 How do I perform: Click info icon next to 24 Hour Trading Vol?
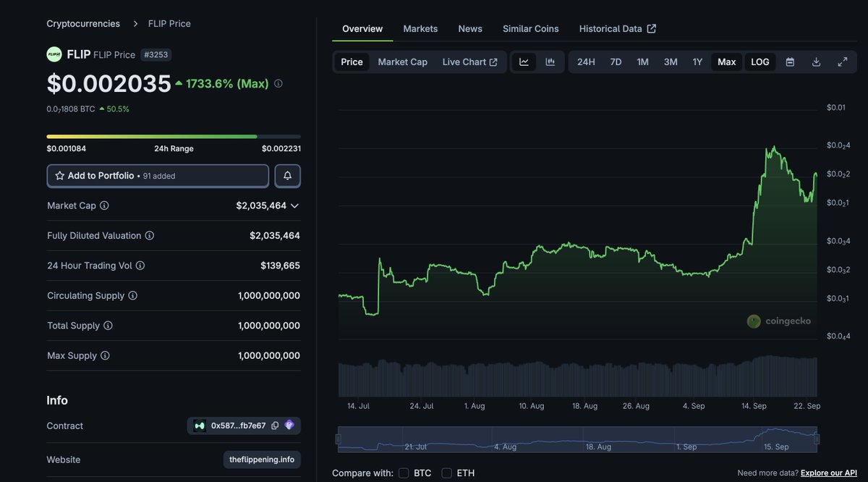(140, 266)
